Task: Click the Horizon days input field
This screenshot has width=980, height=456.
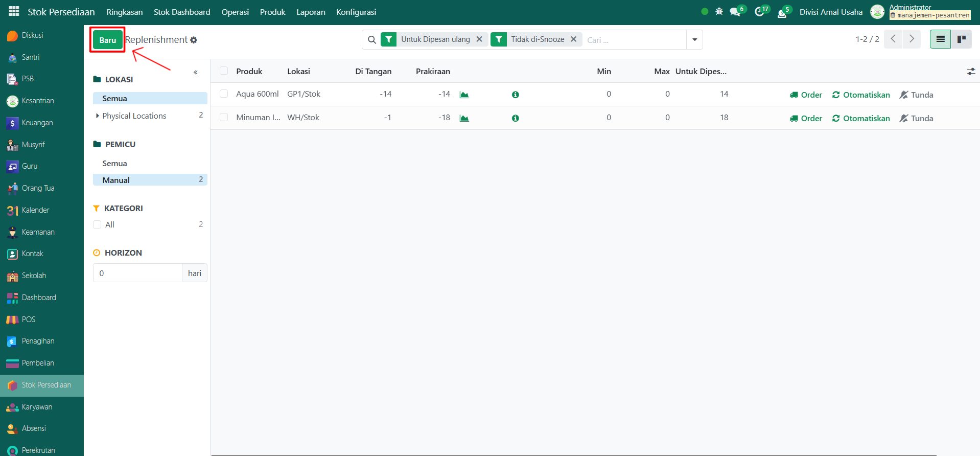Action: 137,273
